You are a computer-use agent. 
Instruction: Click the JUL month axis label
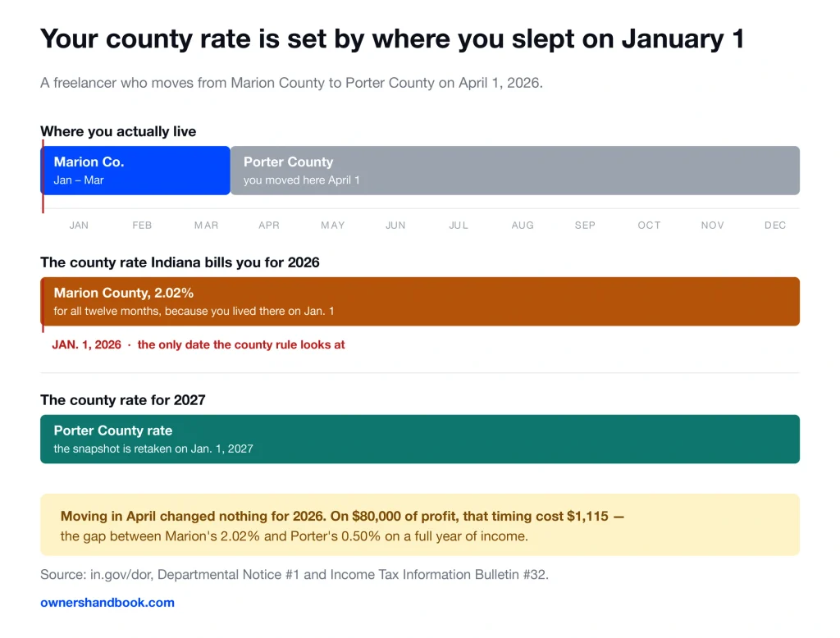(x=459, y=226)
